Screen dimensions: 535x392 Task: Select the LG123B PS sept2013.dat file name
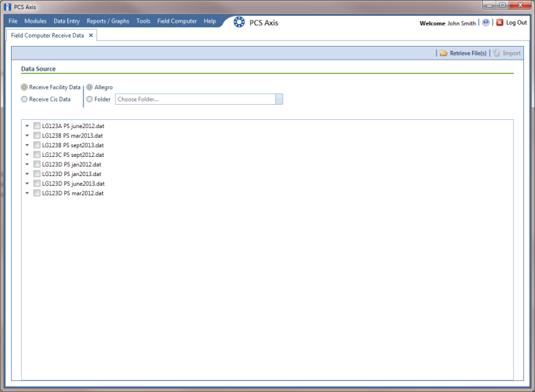[x=73, y=145]
